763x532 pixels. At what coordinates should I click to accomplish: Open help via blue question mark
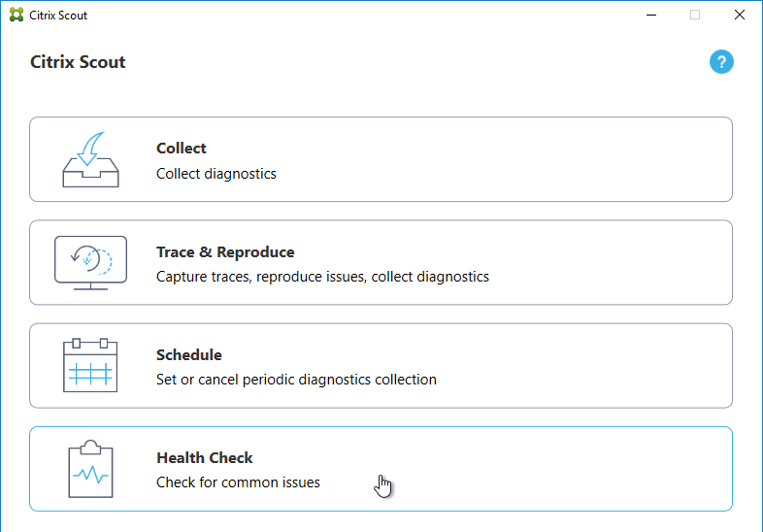pos(721,62)
